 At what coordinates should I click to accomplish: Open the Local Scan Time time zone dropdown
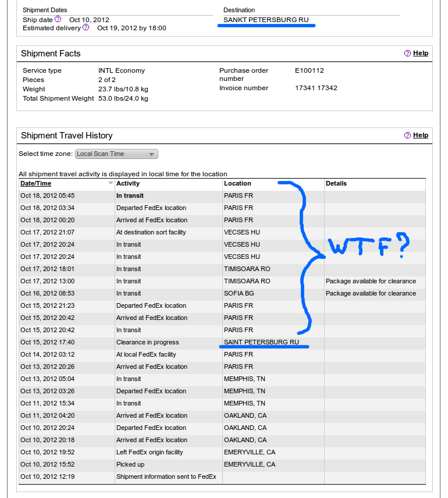116,154
